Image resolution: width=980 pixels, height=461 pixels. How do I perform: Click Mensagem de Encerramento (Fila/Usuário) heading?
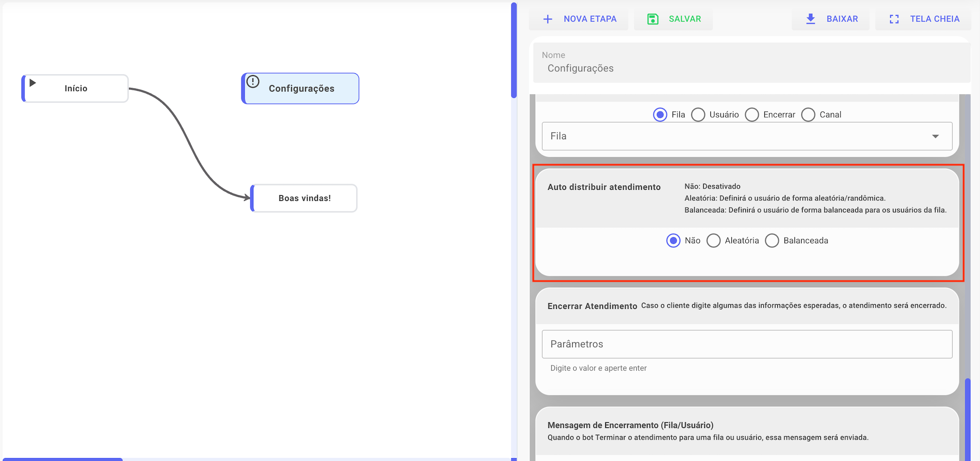point(631,425)
